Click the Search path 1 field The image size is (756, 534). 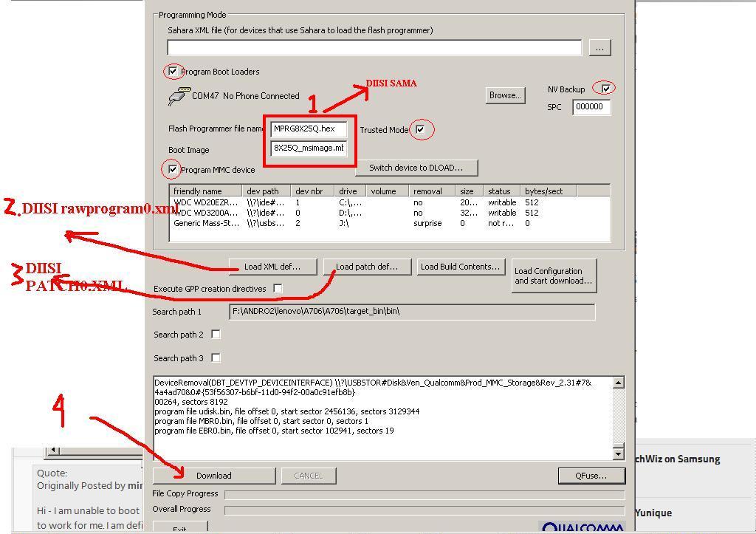tap(412, 312)
